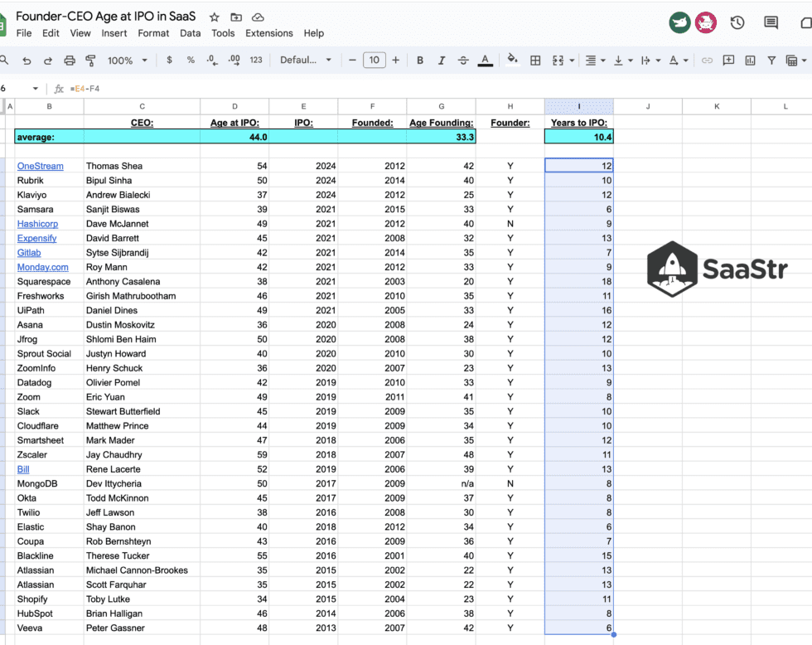Open the Tools menu

(223, 33)
